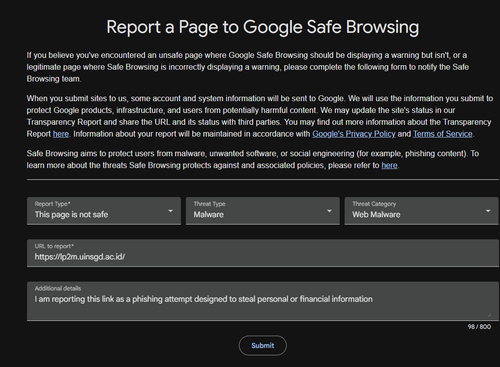
Task: Click the Additional details text area
Action: (263, 301)
